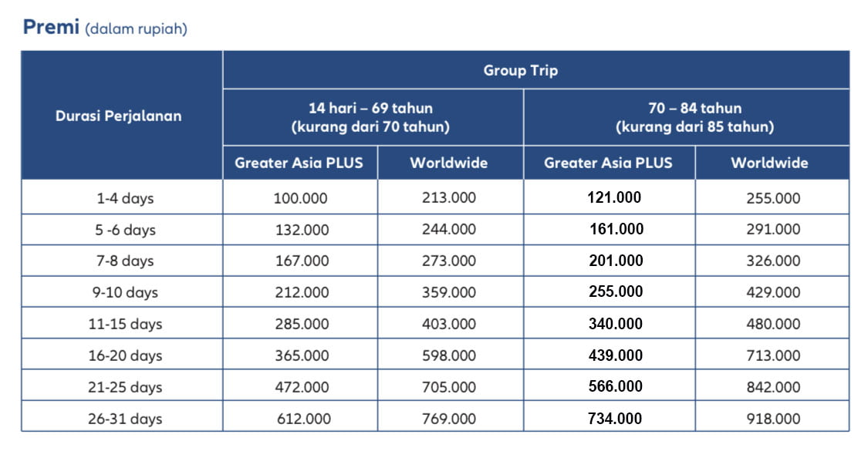The image size is (868, 458).
Task: Select the 598.000 premium value
Action: (x=449, y=355)
